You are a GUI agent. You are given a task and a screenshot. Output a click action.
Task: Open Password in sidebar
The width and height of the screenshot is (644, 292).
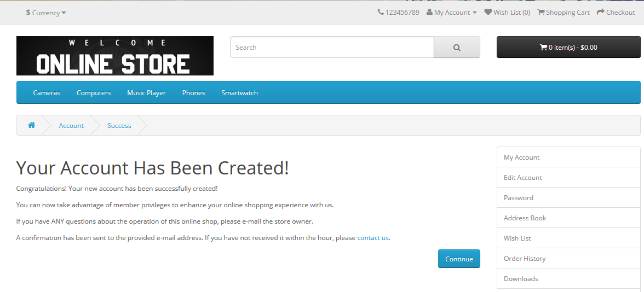point(568,198)
